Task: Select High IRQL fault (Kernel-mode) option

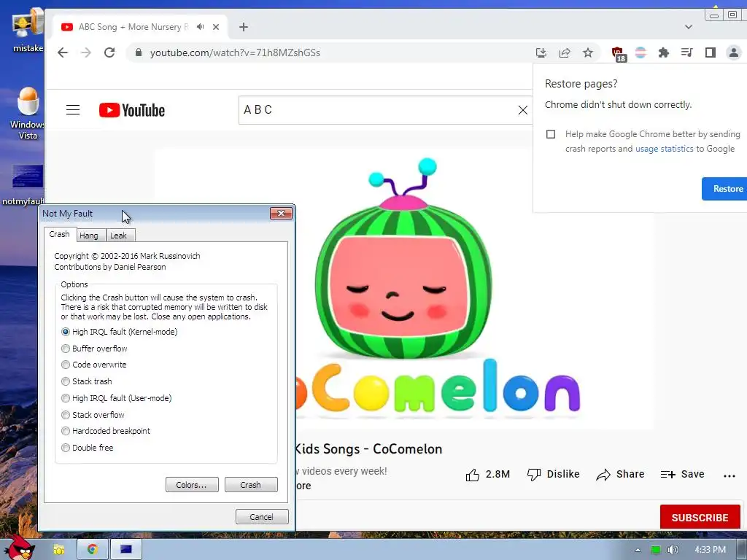Action: coord(120,332)
